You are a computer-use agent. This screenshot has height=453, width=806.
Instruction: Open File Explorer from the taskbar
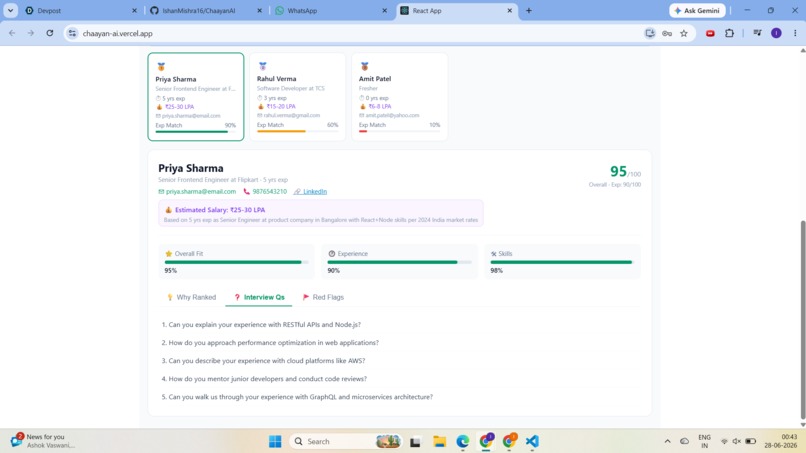point(439,441)
